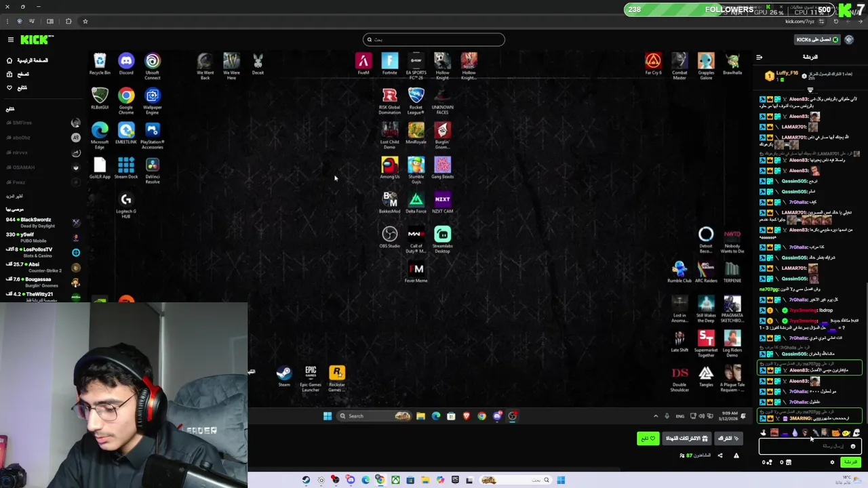Launch Epic Games Launcher shortcut
The image size is (868, 488).
(311, 378)
